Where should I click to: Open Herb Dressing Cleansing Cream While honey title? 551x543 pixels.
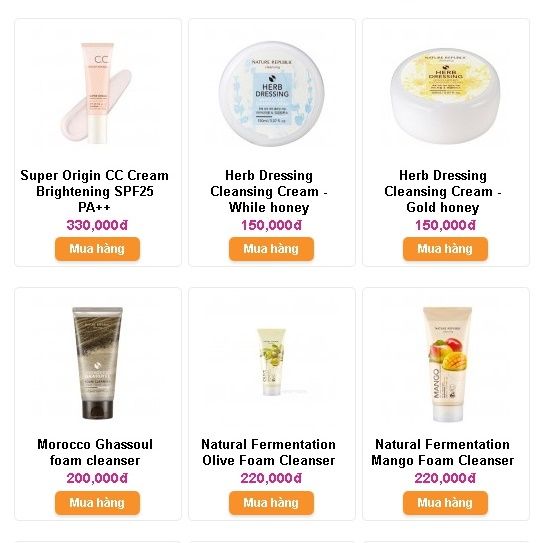tap(269, 191)
